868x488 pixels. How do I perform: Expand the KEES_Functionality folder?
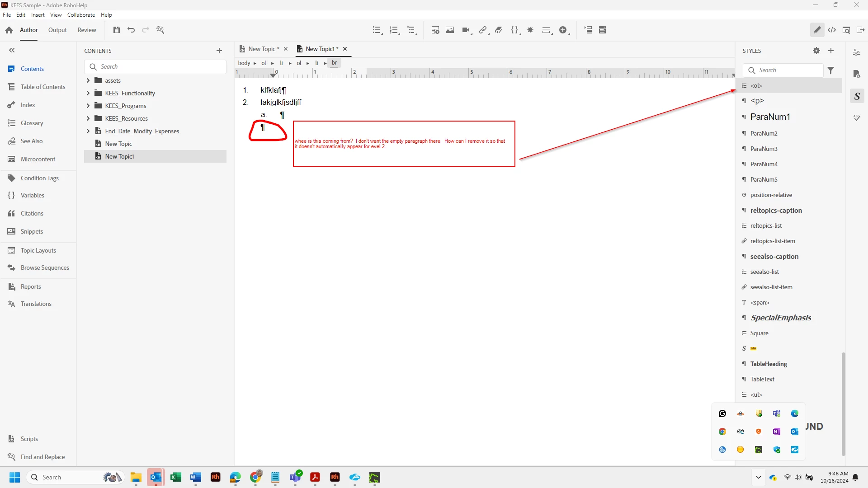(88, 93)
